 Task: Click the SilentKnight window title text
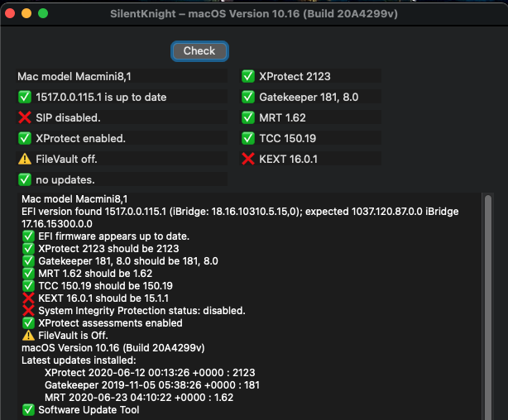click(x=254, y=13)
